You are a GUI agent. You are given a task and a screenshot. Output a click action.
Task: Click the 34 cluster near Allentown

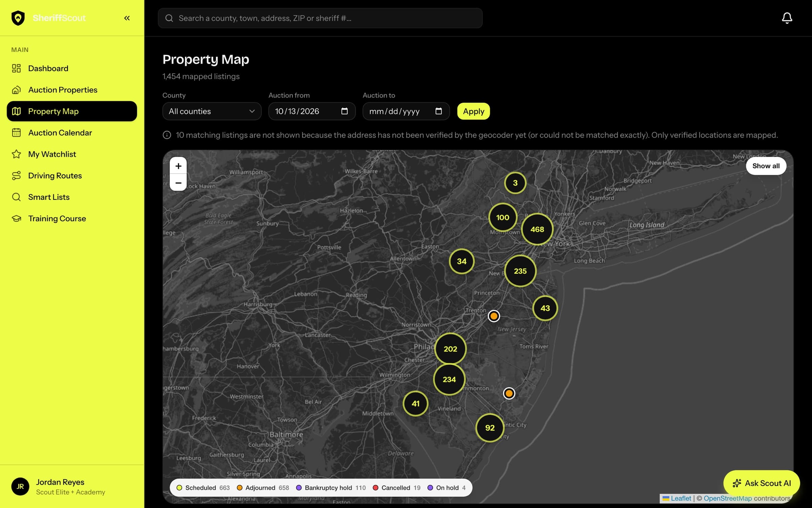pyautogui.click(x=462, y=261)
